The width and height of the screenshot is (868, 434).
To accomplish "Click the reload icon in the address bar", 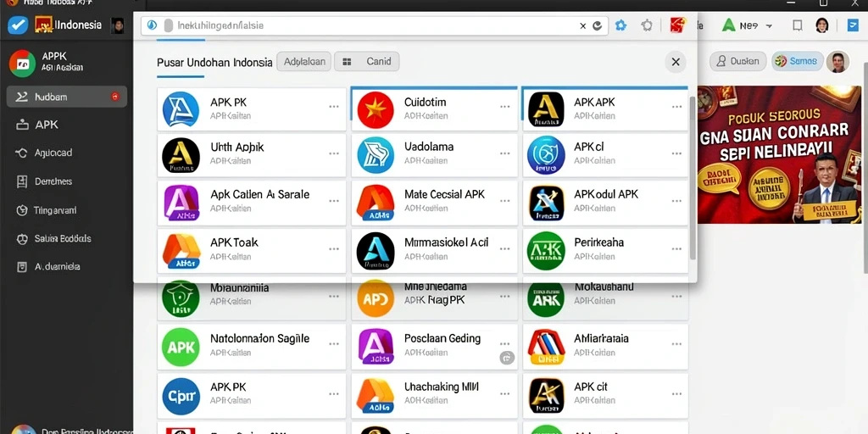I will pos(598,25).
